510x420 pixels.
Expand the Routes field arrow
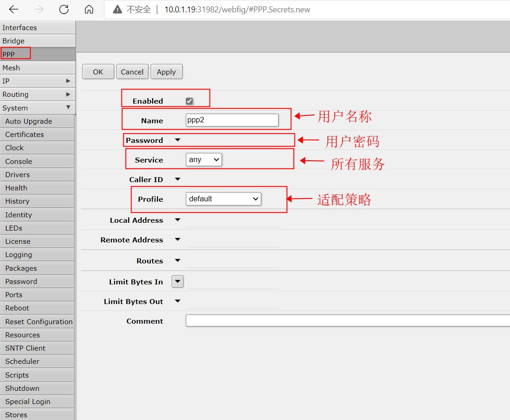178,261
